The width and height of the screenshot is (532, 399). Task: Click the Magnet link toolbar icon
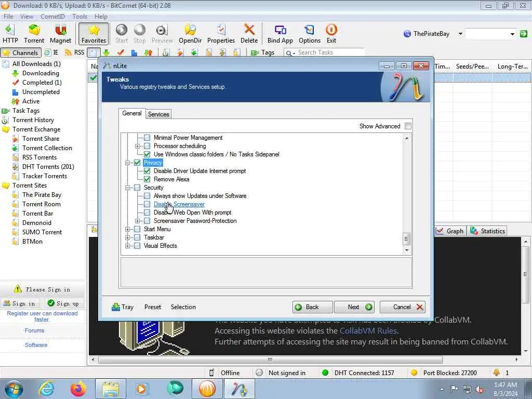pyautogui.click(x=60, y=34)
